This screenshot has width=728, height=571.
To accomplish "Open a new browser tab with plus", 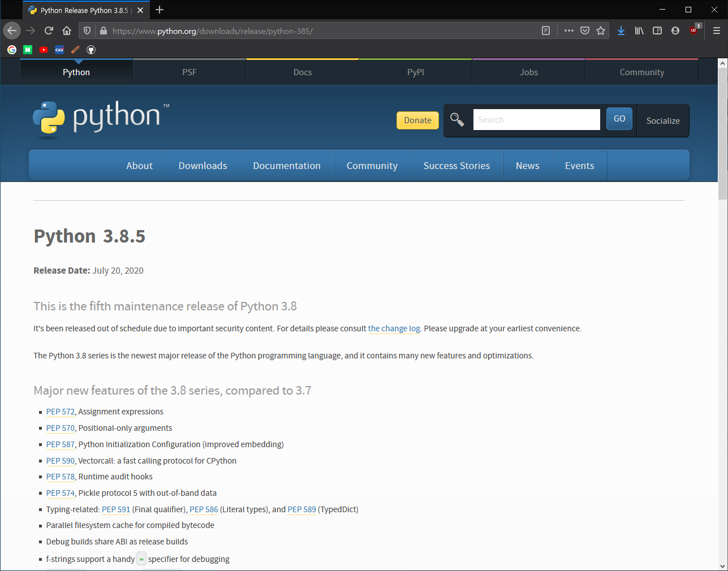I will point(160,10).
